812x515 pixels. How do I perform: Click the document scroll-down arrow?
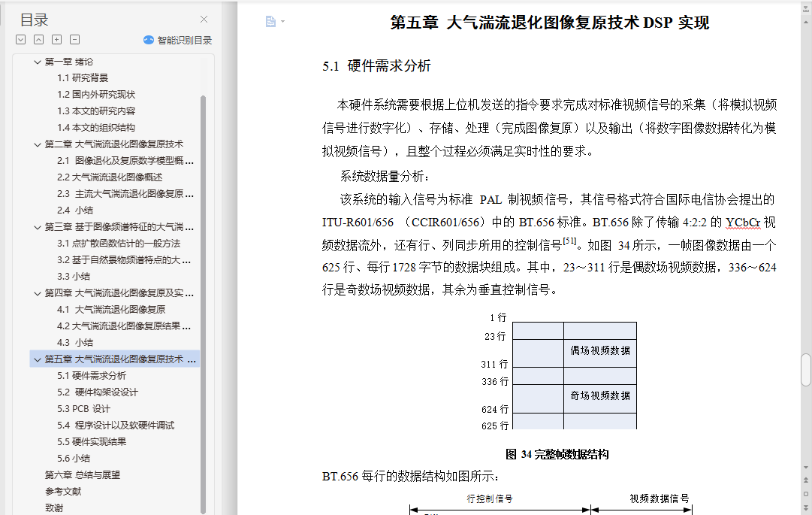click(x=806, y=468)
